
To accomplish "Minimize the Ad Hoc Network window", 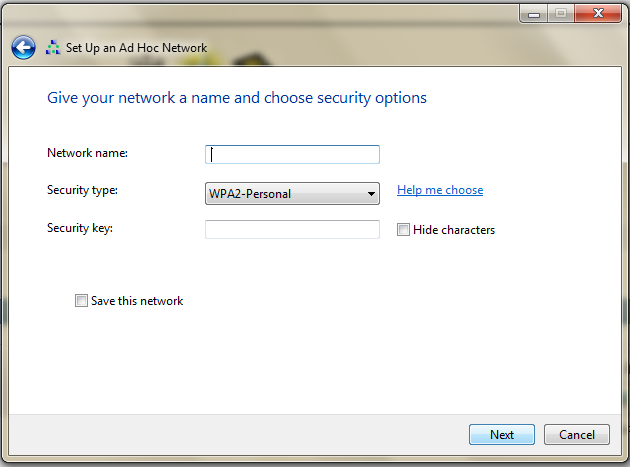I will (535, 12).
